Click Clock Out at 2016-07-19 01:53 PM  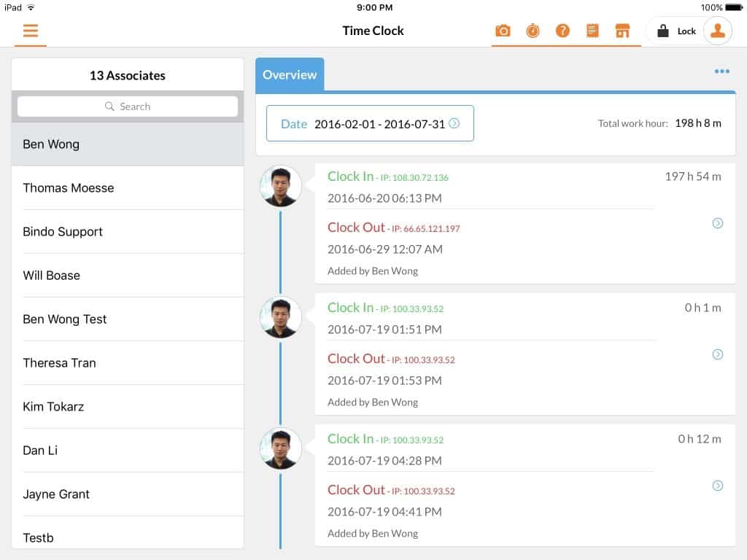356,359
